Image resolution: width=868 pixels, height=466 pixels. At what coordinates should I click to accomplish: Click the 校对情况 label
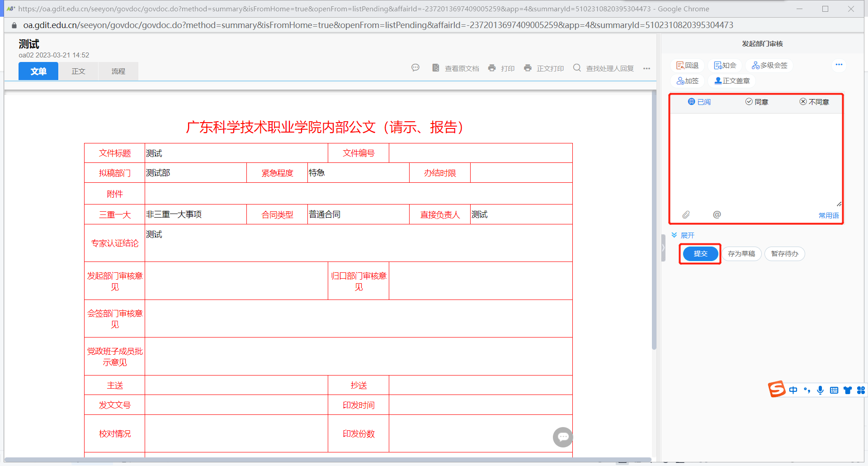click(x=115, y=434)
